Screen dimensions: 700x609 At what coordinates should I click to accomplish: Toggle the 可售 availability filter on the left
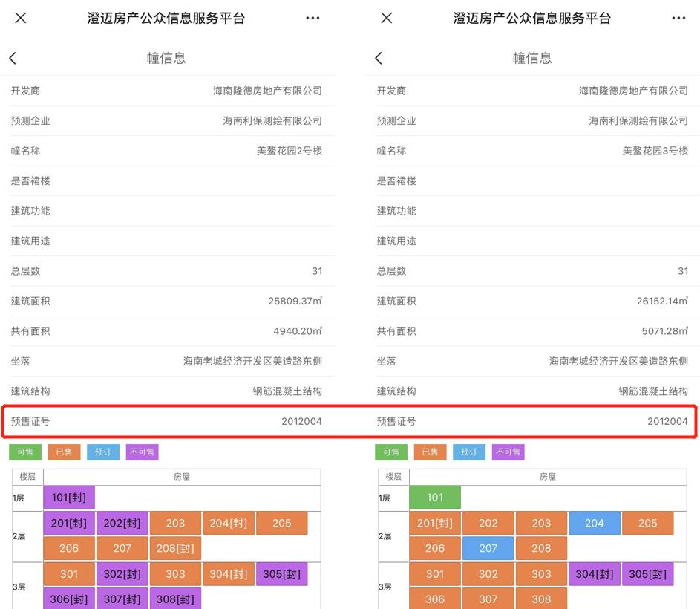(24, 452)
